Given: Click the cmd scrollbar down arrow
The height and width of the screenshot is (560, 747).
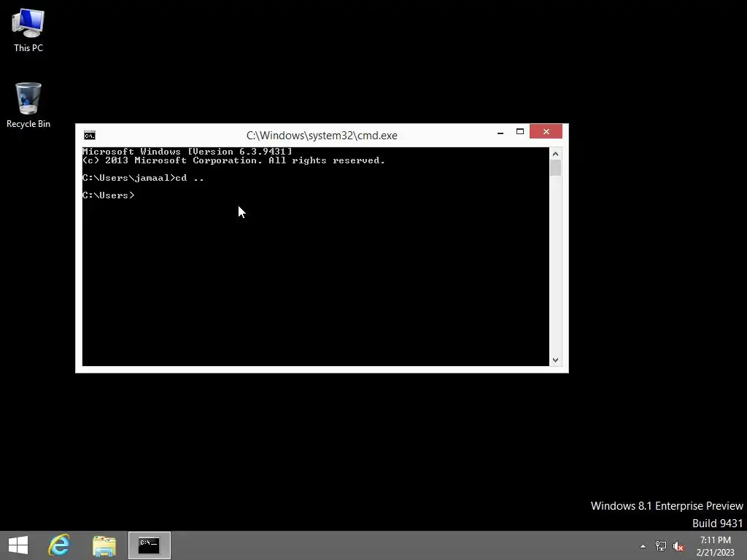Looking at the screenshot, I should pos(555,360).
